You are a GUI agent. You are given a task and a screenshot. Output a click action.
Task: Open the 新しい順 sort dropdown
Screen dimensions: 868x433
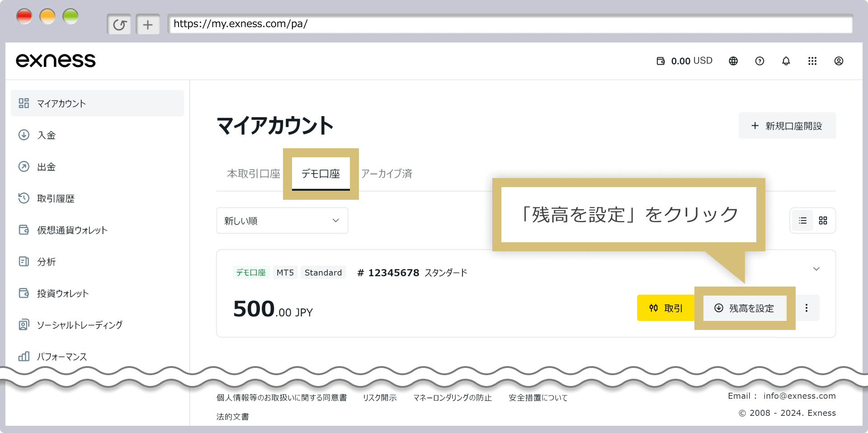coord(282,221)
